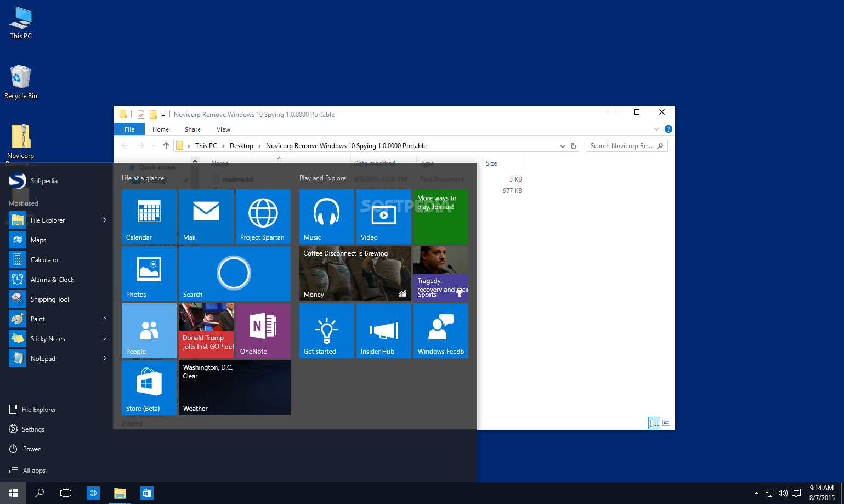Switch to the Home ribbon tab
This screenshot has width=844, height=504.
161,129
